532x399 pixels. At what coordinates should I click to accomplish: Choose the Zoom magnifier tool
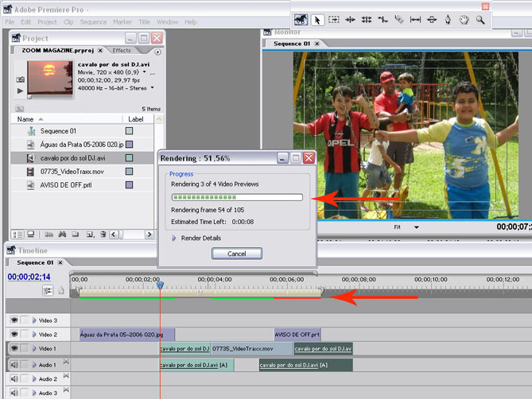(x=480, y=20)
